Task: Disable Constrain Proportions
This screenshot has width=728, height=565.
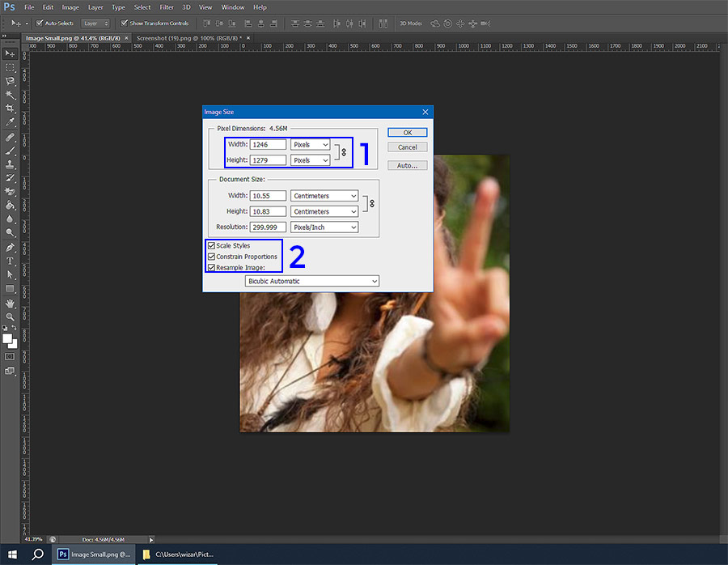Action: [x=210, y=257]
